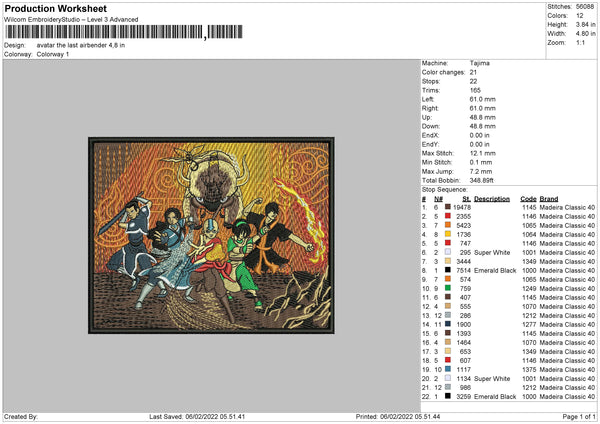Select the grey swatch for stop 13
600x424 pixels.
tap(448, 315)
